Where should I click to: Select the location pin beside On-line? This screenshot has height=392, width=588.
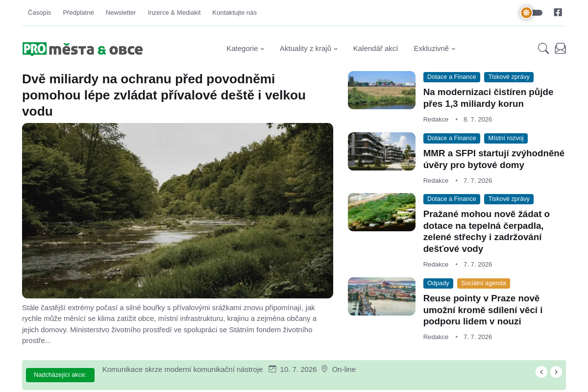(324, 369)
